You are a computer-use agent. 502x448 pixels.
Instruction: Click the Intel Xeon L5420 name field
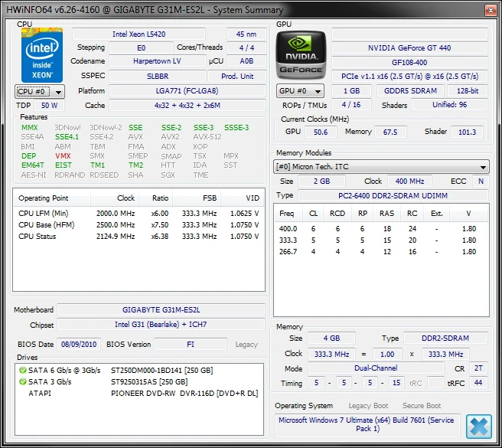click(139, 34)
